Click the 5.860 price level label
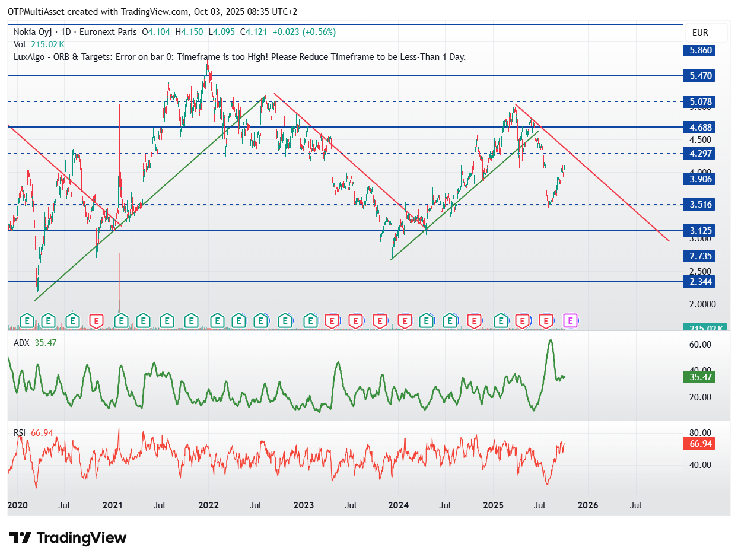Image resolution: width=738 pixels, height=560 pixels. point(700,50)
